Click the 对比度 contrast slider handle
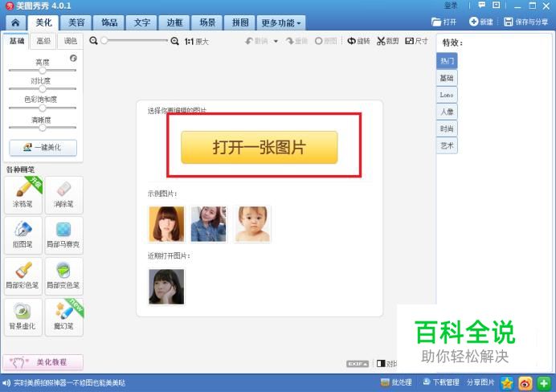Screen dimensions: 556x392 [x=43, y=88]
